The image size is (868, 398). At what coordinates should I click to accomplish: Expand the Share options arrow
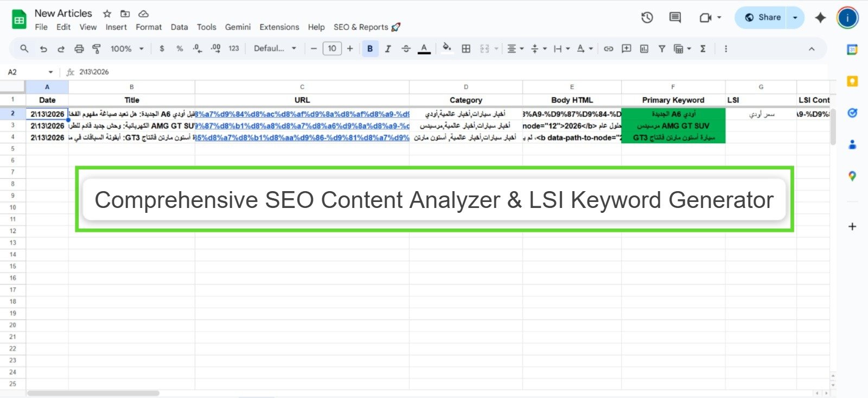[795, 17]
